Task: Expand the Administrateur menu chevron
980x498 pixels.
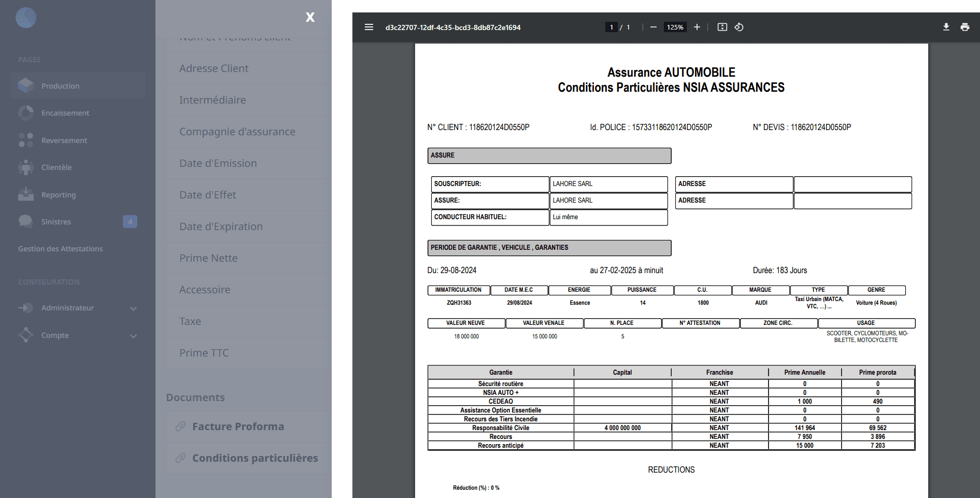Action: coord(133,308)
